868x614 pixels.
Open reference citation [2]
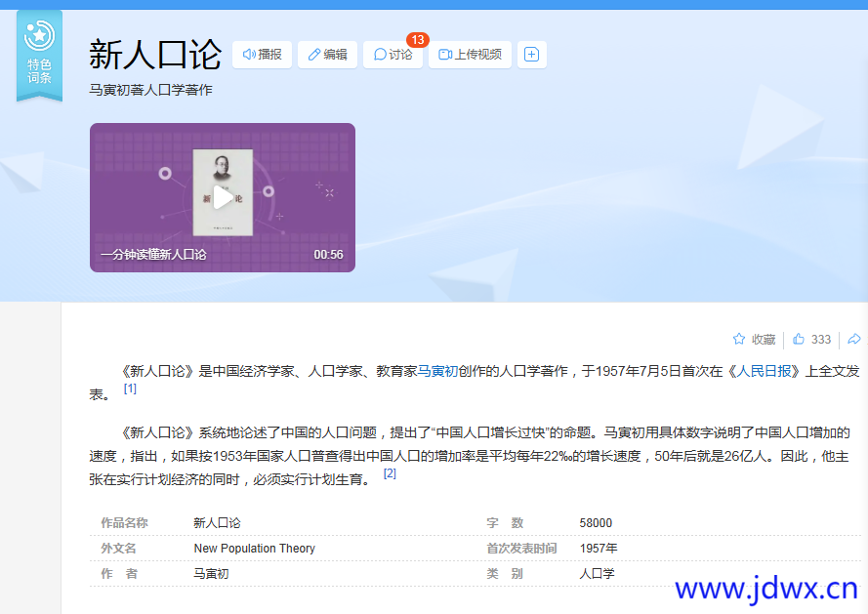tap(390, 473)
